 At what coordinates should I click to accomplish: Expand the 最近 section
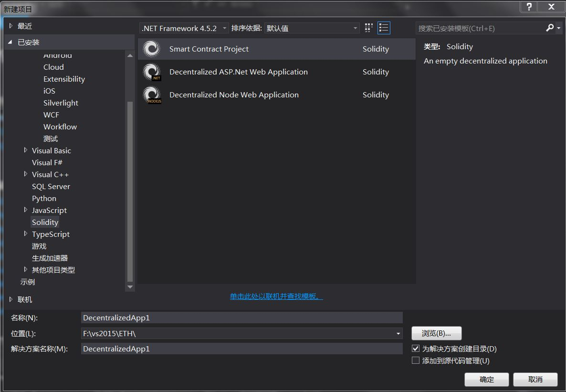coord(10,26)
